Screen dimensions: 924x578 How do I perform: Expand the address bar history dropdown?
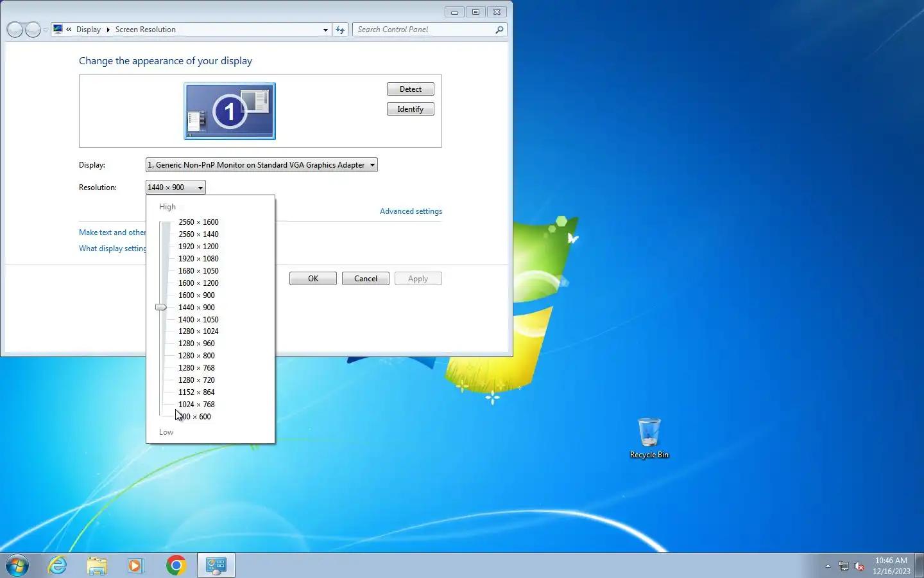click(x=325, y=30)
